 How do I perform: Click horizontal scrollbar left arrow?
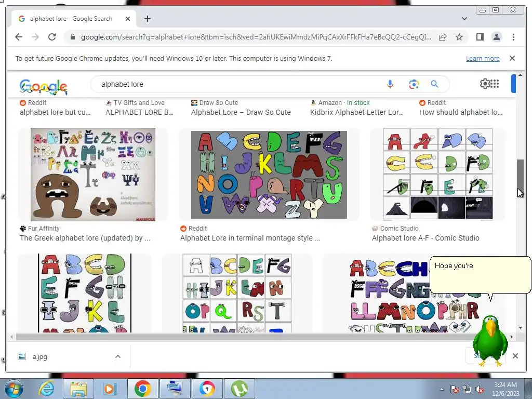pos(11,337)
